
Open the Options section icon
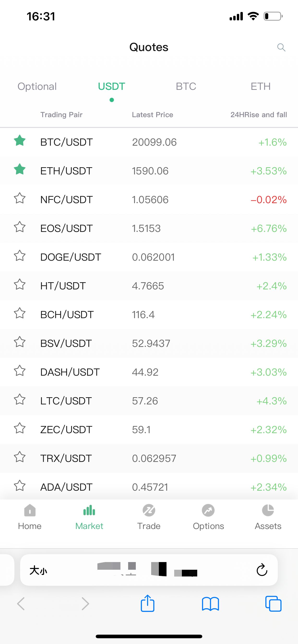[208, 511]
